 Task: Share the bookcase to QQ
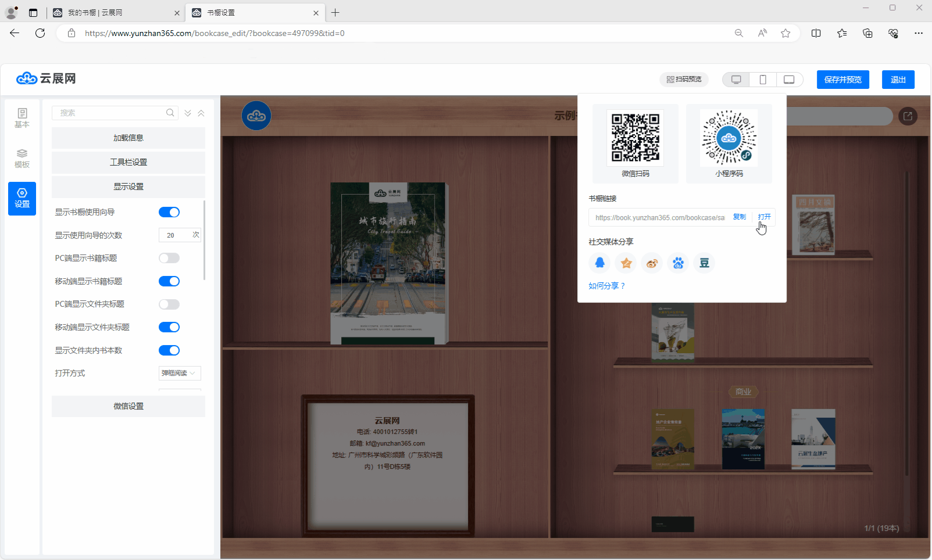600,263
